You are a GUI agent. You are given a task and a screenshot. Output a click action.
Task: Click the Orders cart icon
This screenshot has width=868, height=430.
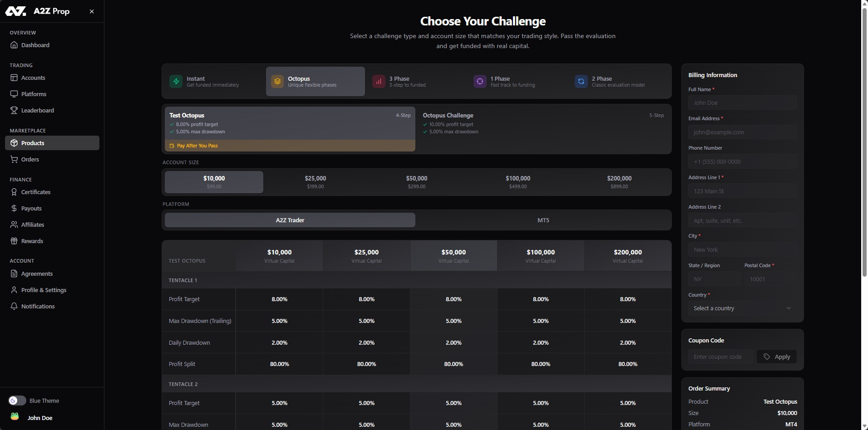(14, 159)
